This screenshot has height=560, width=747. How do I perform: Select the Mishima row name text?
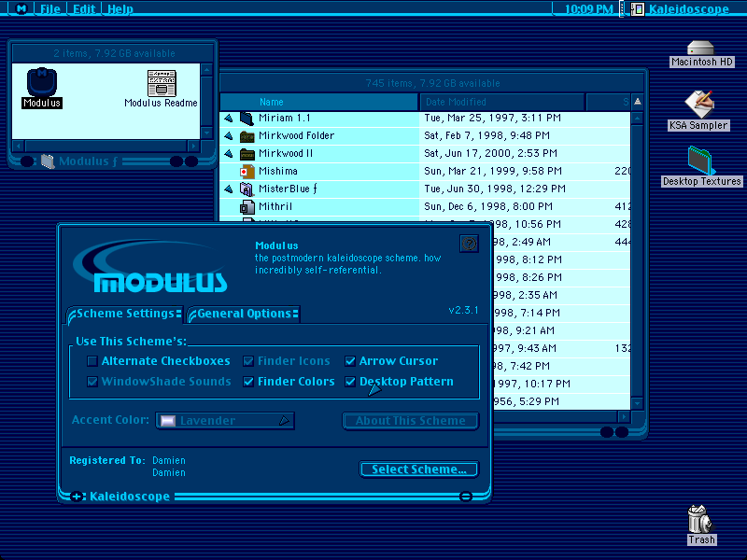tap(278, 172)
